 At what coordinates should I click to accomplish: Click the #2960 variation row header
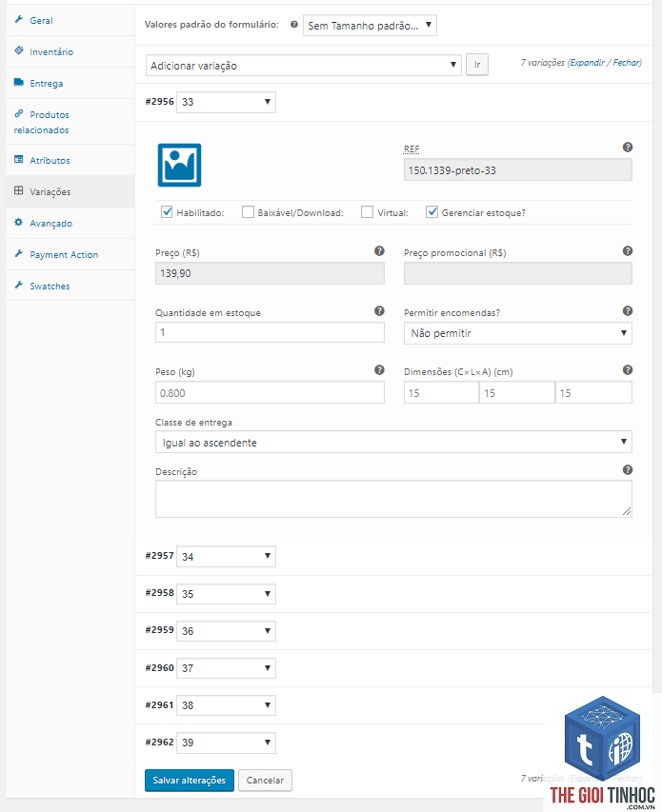click(x=393, y=668)
